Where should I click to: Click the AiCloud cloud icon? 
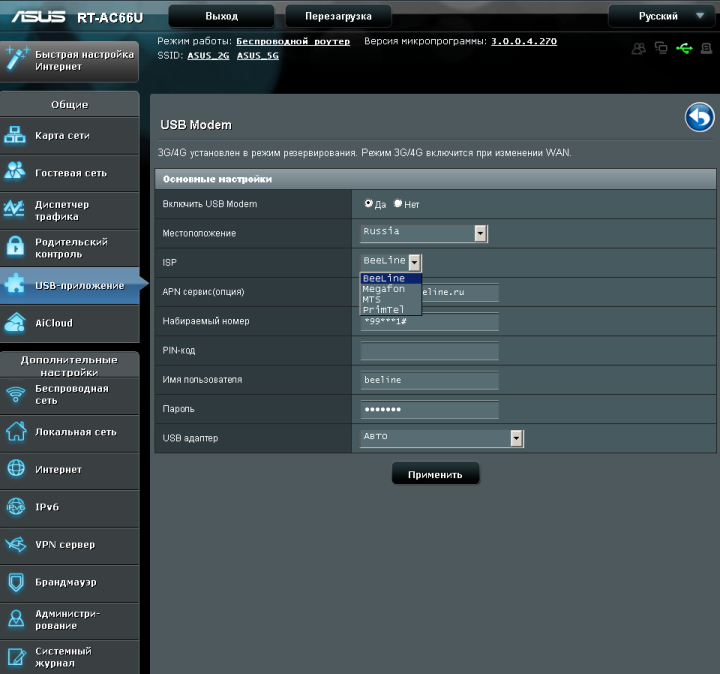coord(15,322)
